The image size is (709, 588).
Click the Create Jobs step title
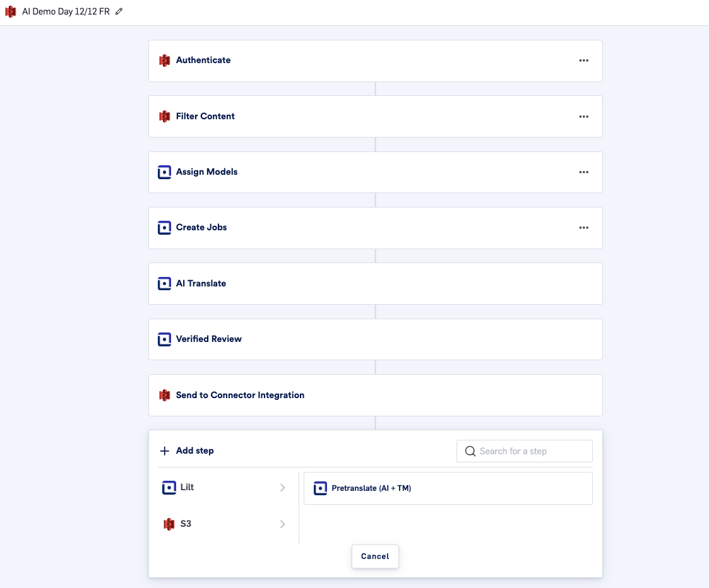tap(201, 227)
